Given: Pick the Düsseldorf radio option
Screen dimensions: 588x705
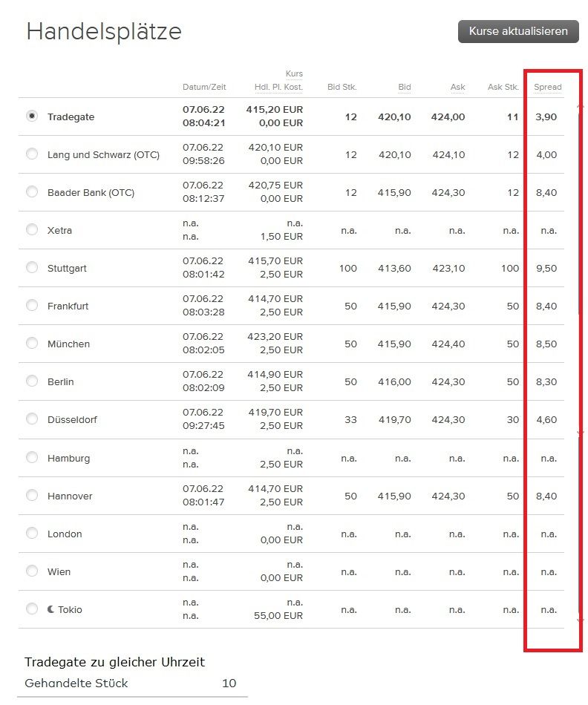Looking at the screenshot, I should pos(32,419).
